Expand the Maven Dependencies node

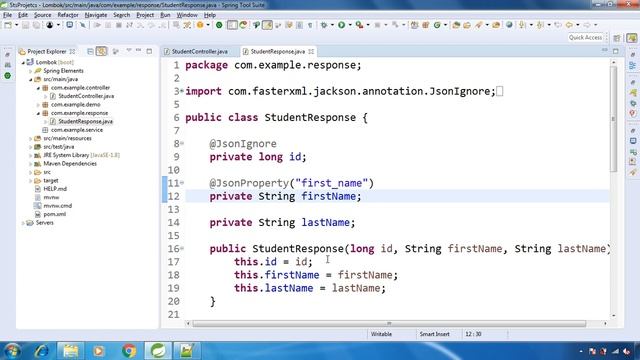pyautogui.click(x=31, y=164)
